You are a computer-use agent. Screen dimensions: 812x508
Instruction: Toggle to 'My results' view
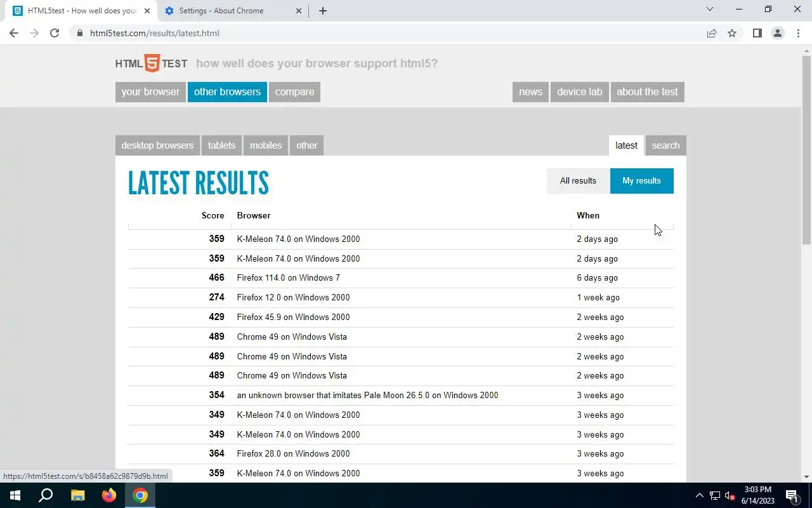tap(641, 181)
